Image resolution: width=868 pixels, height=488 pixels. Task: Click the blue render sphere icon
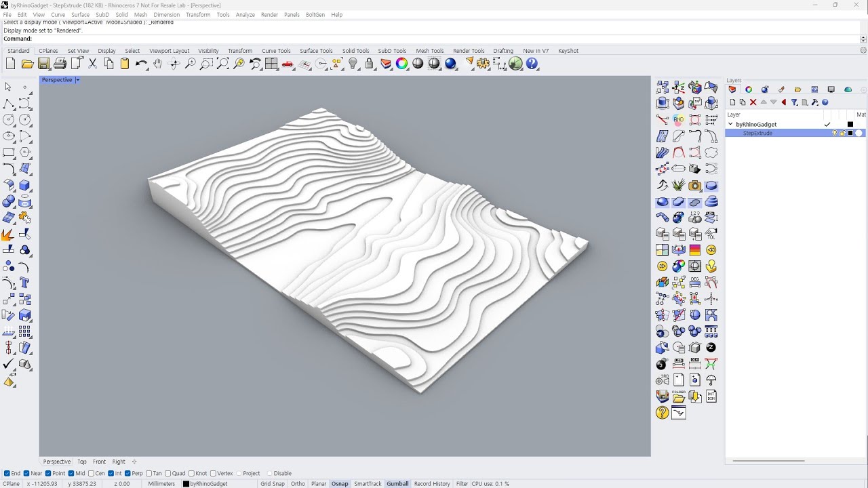coord(450,64)
